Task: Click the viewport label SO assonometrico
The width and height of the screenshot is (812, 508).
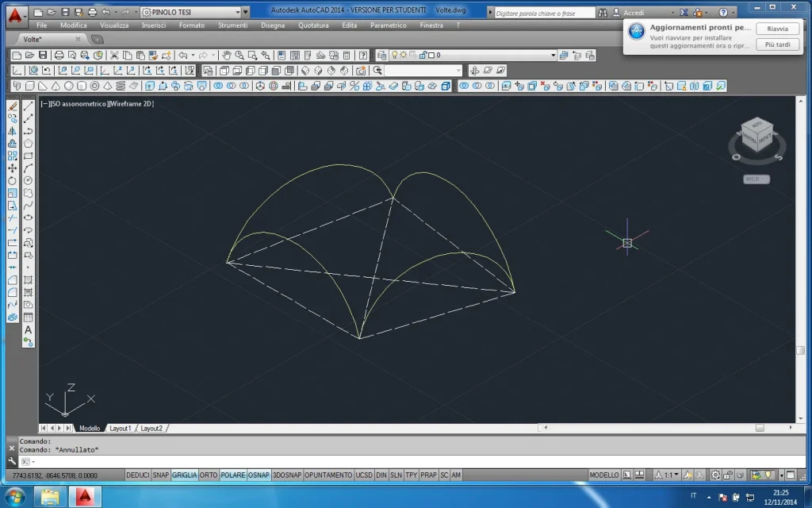Action: coord(79,104)
